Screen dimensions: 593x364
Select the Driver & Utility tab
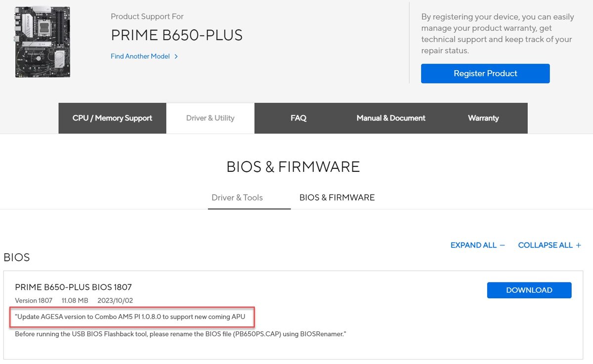pos(211,118)
